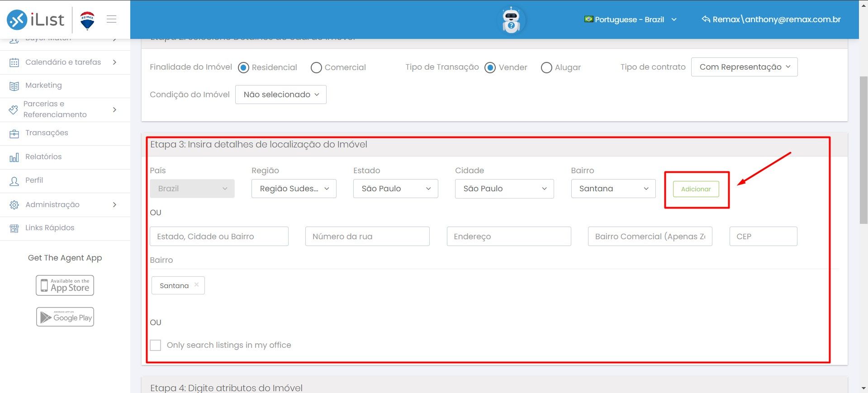The height and width of the screenshot is (393, 868).
Task: Click the iList logo
Action: (35, 19)
